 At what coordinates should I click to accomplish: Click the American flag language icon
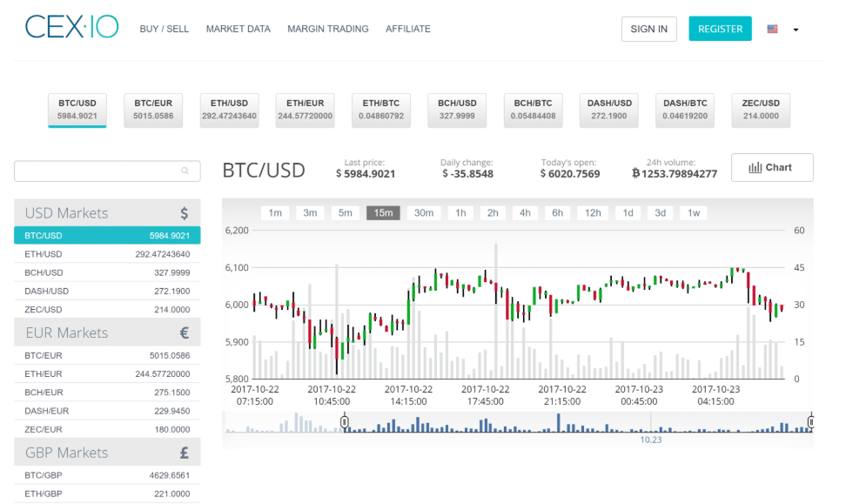[771, 28]
